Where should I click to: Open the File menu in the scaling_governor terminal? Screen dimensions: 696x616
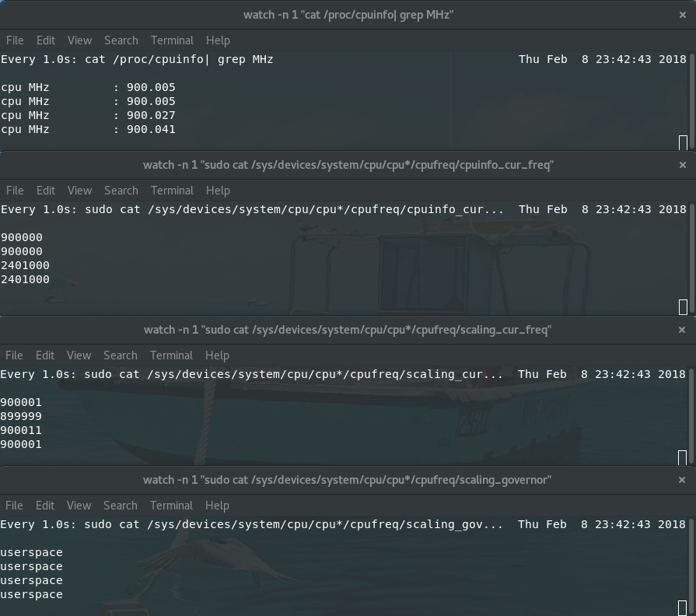coord(14,505)
